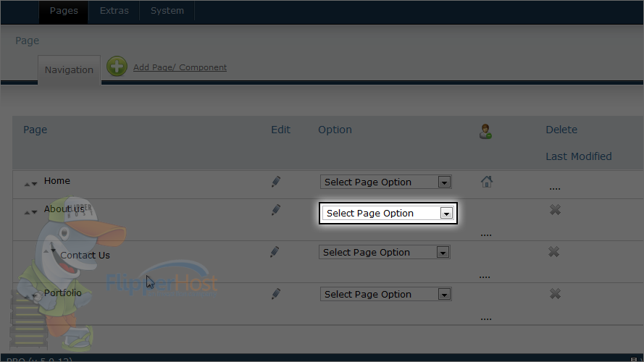Open the Portfolio row's Select Page Option dropdown
Image resolution: width=644 pixels, height=362 pixels.
(x=386, y=294)
